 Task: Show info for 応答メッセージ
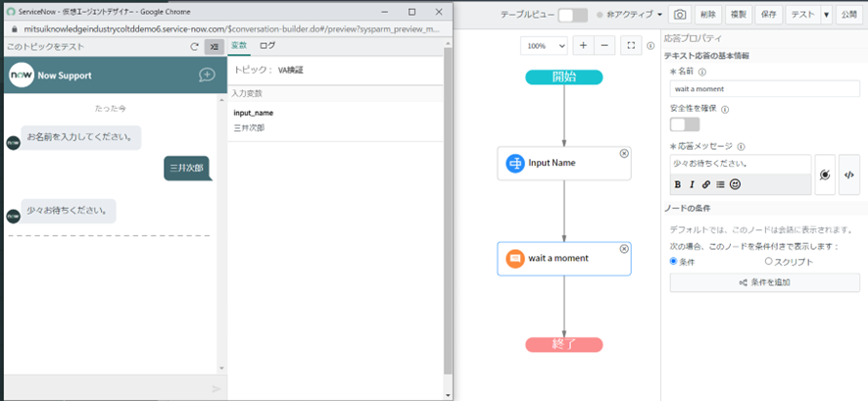click(741, 147)
